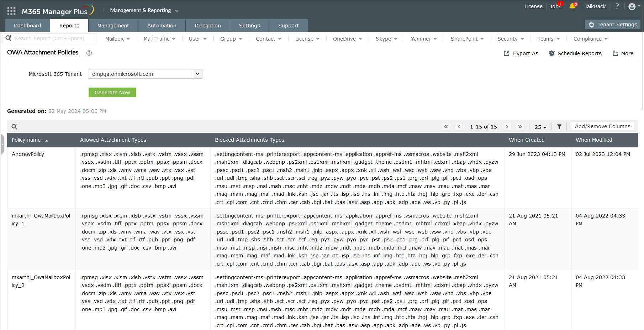The width and height of the screenshot is (644, 330).
Task: Click the M365 Manager Plus logo
Action: (58, 11)
